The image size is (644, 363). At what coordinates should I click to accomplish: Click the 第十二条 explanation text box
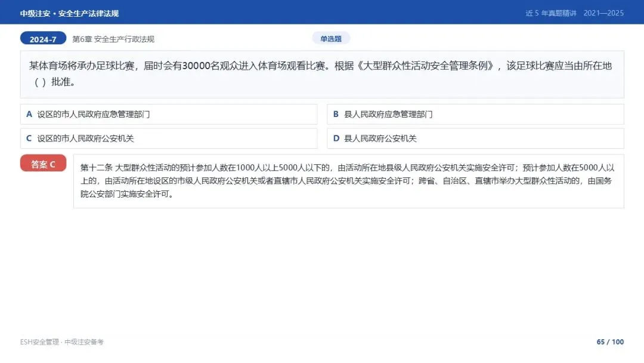click(349, 181)
